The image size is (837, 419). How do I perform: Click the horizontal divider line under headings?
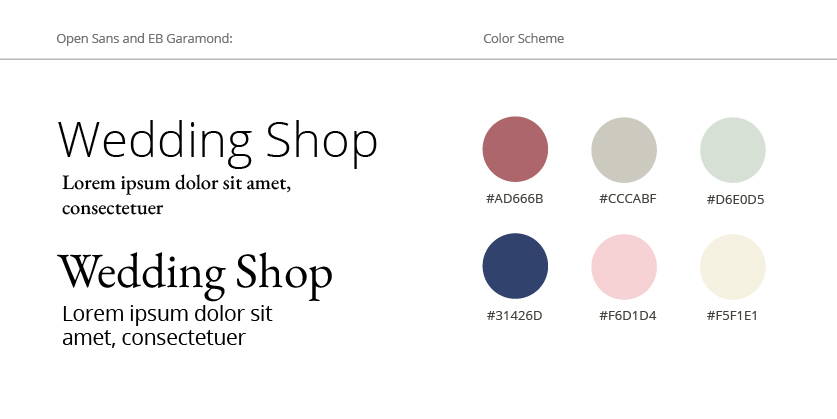point(418,59)
